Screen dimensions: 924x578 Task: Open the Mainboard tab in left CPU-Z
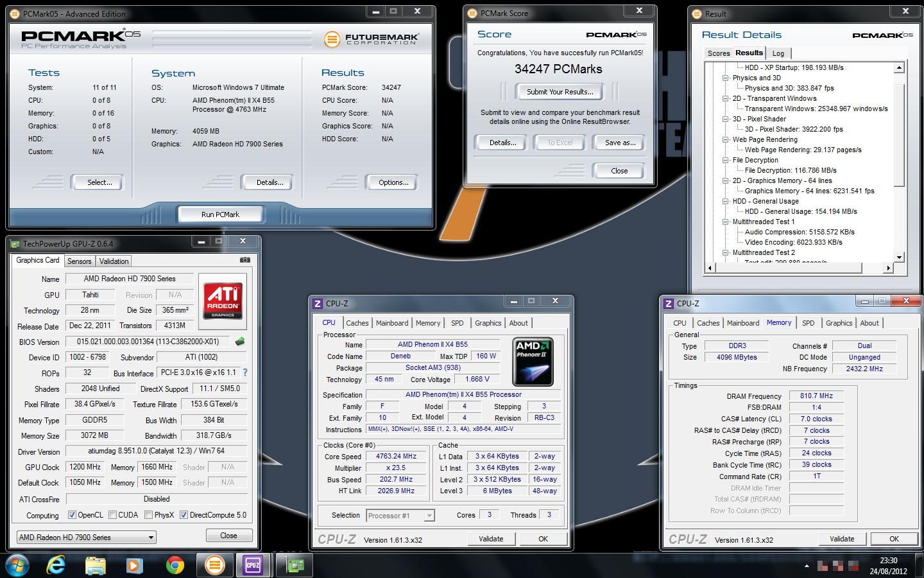click(392, 323)
